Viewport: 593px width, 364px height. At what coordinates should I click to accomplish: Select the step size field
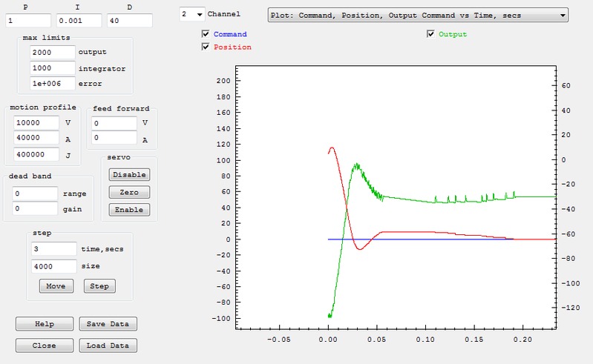[53, 265]
